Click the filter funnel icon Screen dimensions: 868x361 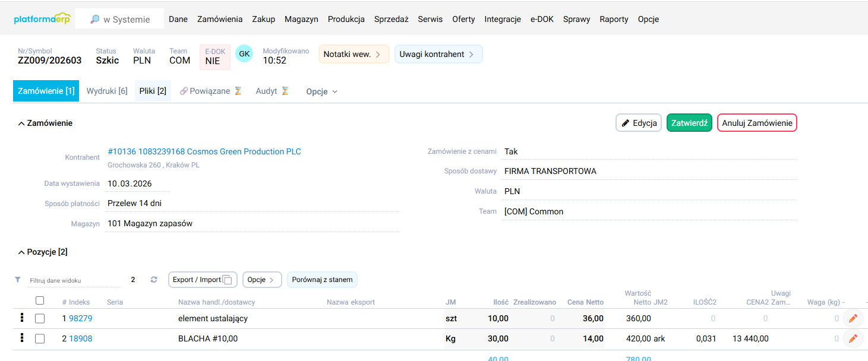[x=18, y=280]
